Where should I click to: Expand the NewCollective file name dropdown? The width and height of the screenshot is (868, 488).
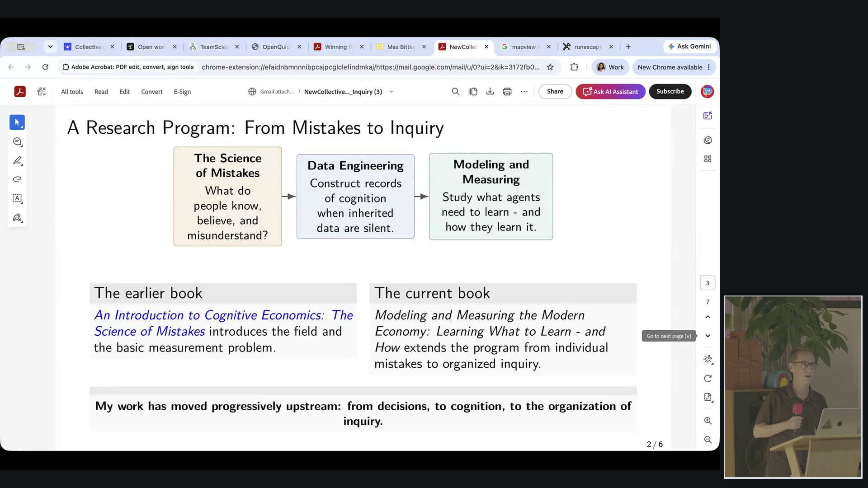point(391,92)
